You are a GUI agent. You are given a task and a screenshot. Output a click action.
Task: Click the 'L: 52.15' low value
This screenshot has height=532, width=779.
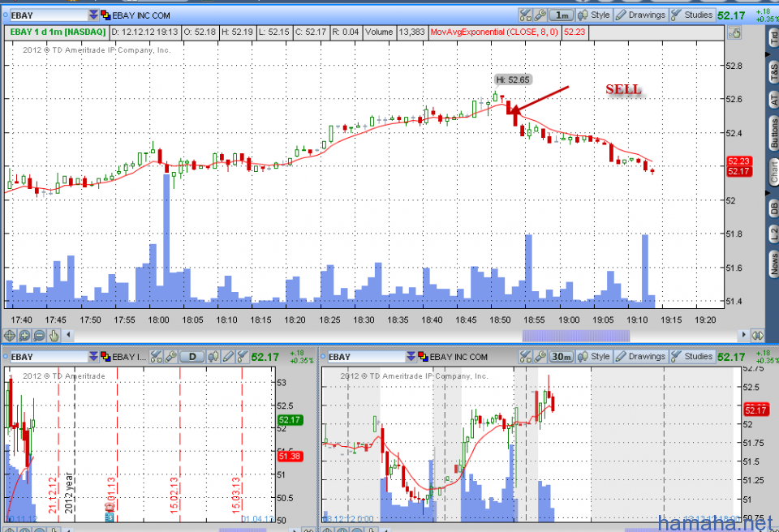tap(273, 32)
